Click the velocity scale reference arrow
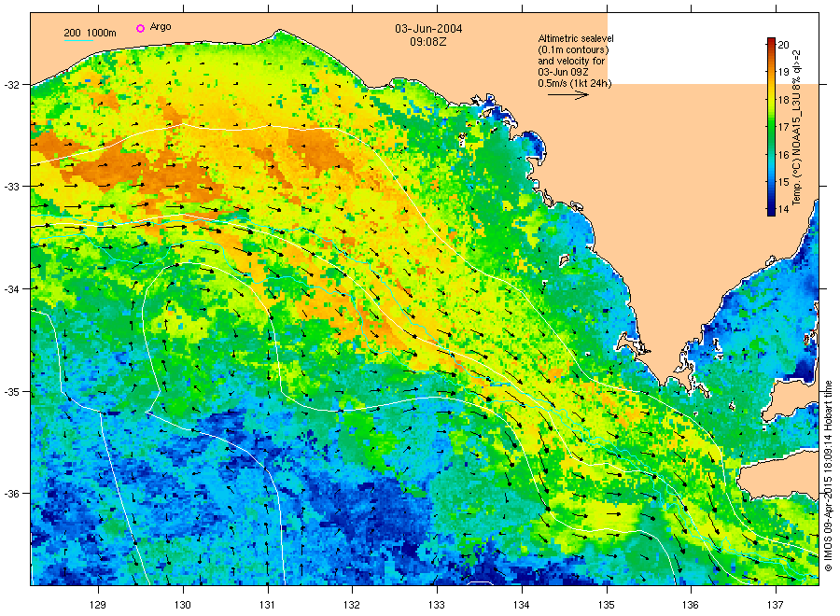 568,95
